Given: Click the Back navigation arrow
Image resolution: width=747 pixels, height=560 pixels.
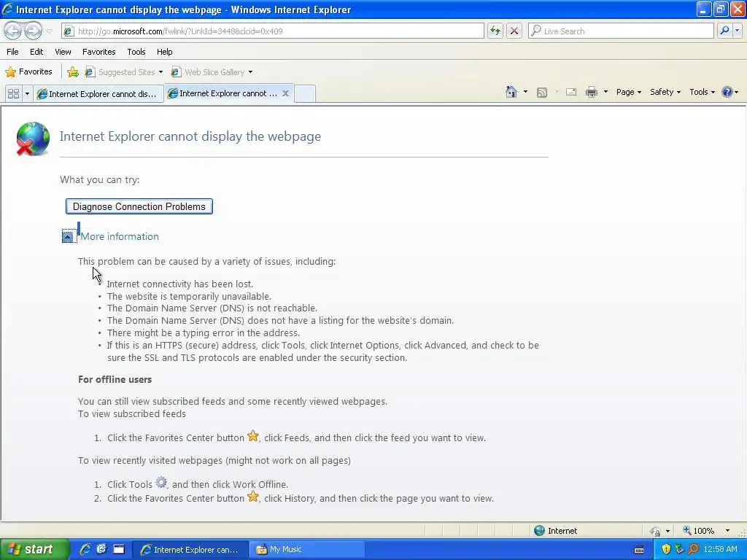Looking at the screenshot, I should [13, 31].
